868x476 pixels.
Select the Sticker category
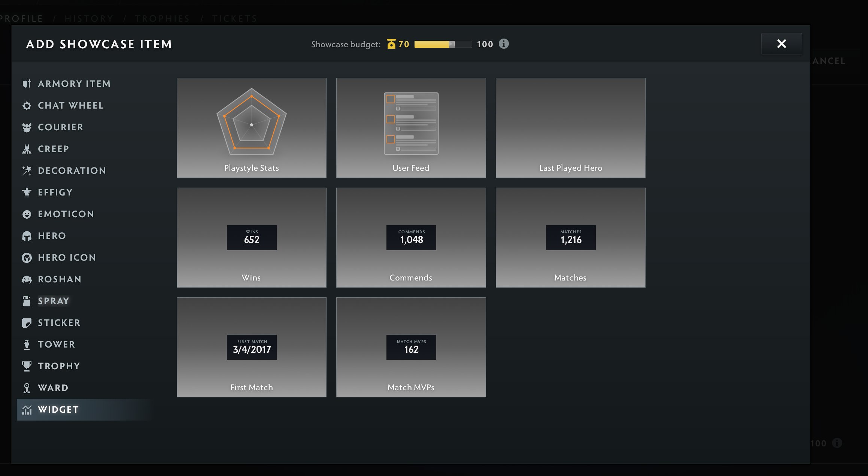pos(59,323)
